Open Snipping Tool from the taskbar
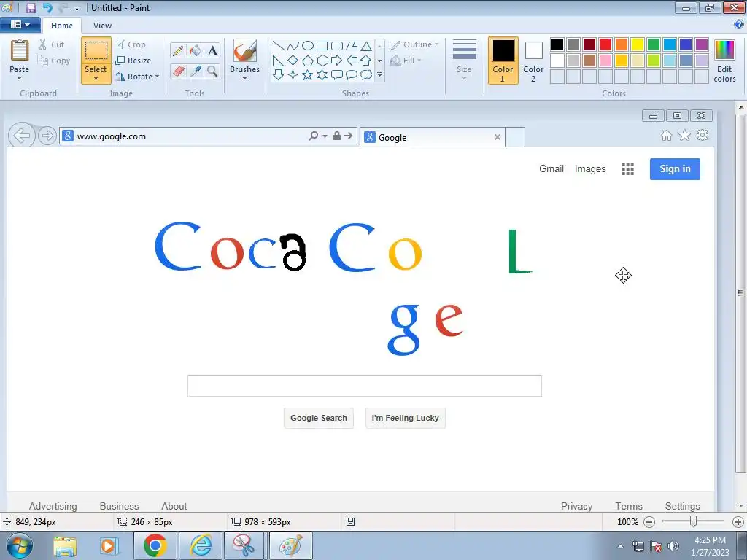Screen dimensions: 747x560 244,545
